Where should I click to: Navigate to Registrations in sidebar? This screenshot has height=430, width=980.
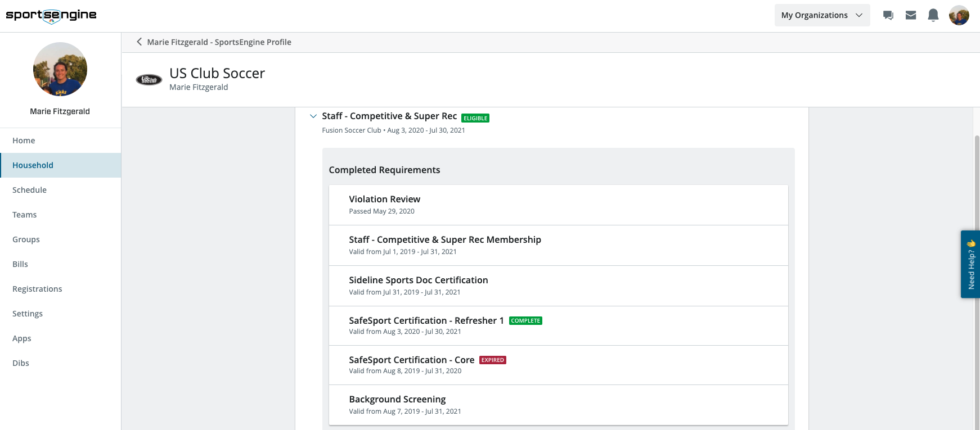coord(37,289)
